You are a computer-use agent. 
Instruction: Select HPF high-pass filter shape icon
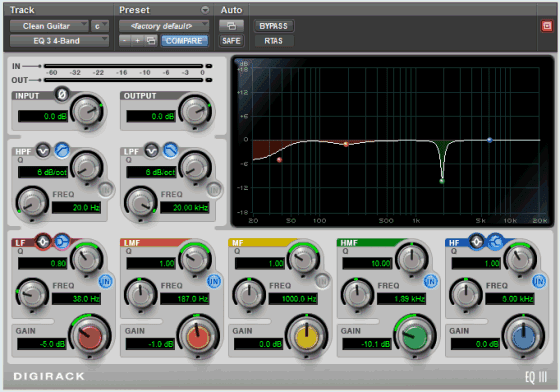click(x=62, y=150)
